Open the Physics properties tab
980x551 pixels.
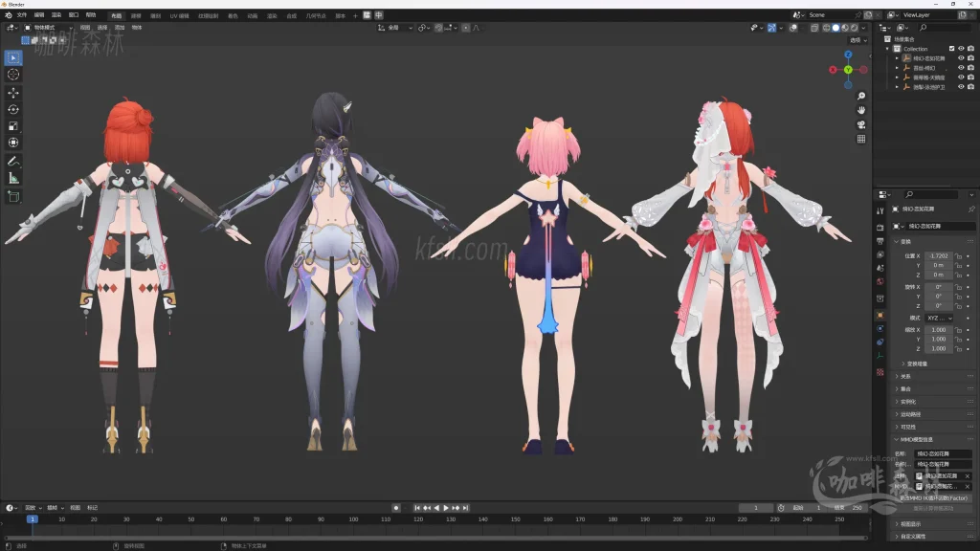(880, 329)
